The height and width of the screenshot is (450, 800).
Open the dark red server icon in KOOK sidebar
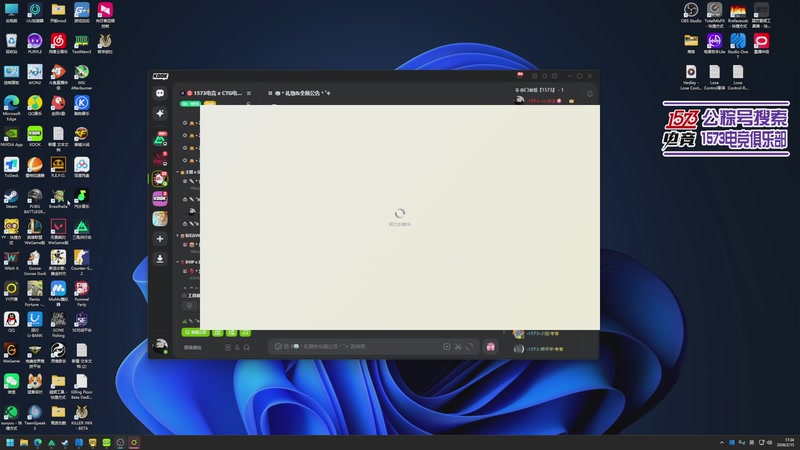(x=160, y=158)
